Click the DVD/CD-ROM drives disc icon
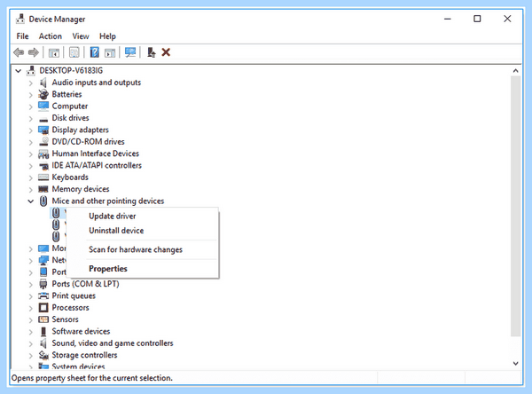This screenshot has width=532, height=394. click(x=43, y=142)
